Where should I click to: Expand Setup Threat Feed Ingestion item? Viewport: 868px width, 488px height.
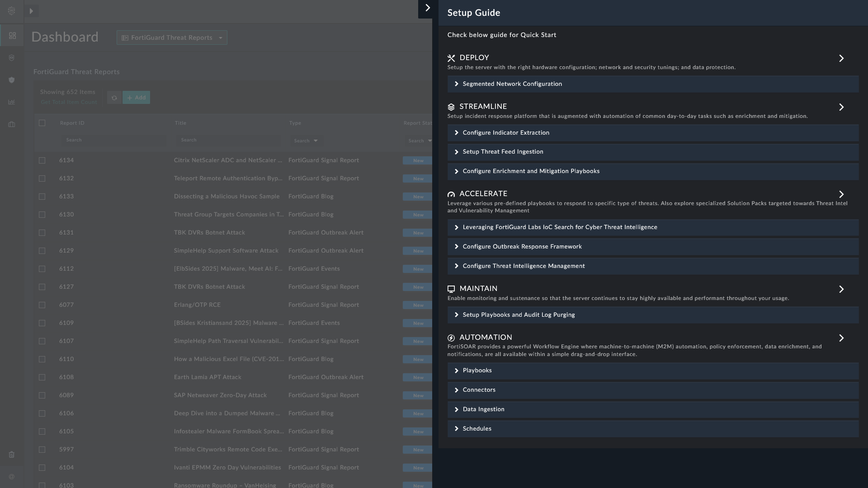(503, 152)
